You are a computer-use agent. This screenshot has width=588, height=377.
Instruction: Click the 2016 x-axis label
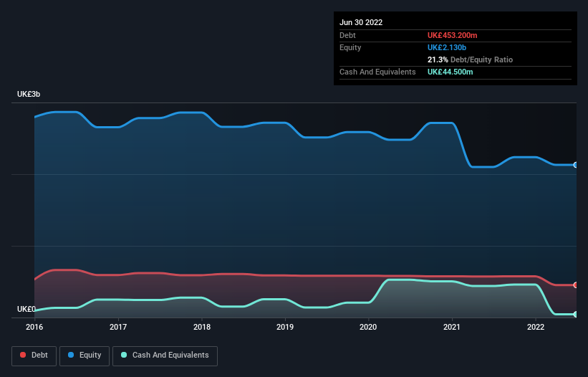[x=34, y=327]
